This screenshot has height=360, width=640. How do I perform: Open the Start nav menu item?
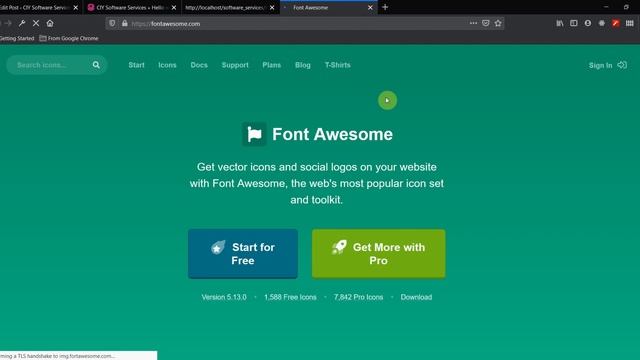pos(136,65)
